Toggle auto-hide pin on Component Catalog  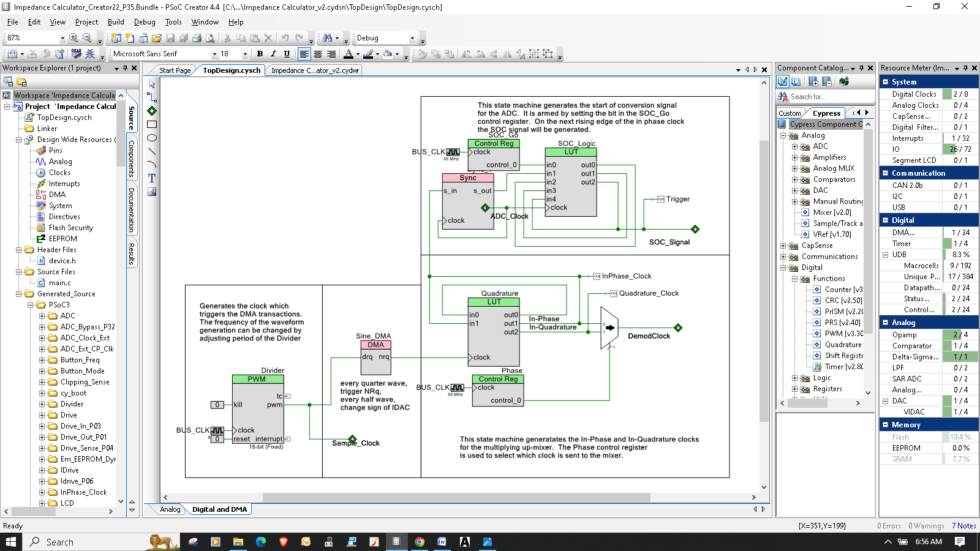[861, 68]
